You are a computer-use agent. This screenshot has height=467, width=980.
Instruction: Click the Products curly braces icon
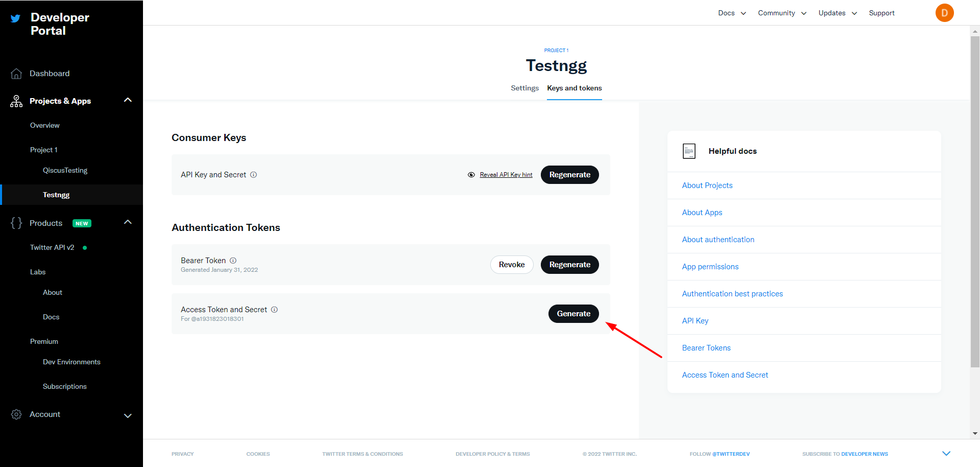[x=16, y=223]
